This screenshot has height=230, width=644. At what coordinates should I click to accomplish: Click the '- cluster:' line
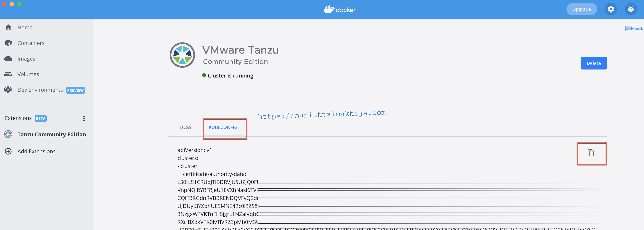(x=188, y=166)
